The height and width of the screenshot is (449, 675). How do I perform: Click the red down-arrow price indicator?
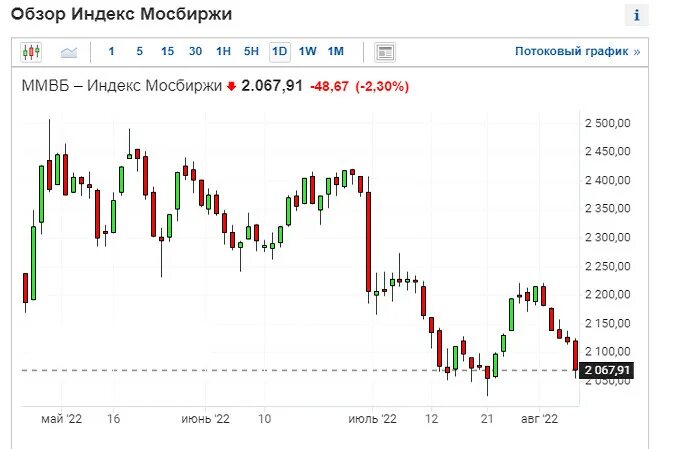tap(232, 87)
